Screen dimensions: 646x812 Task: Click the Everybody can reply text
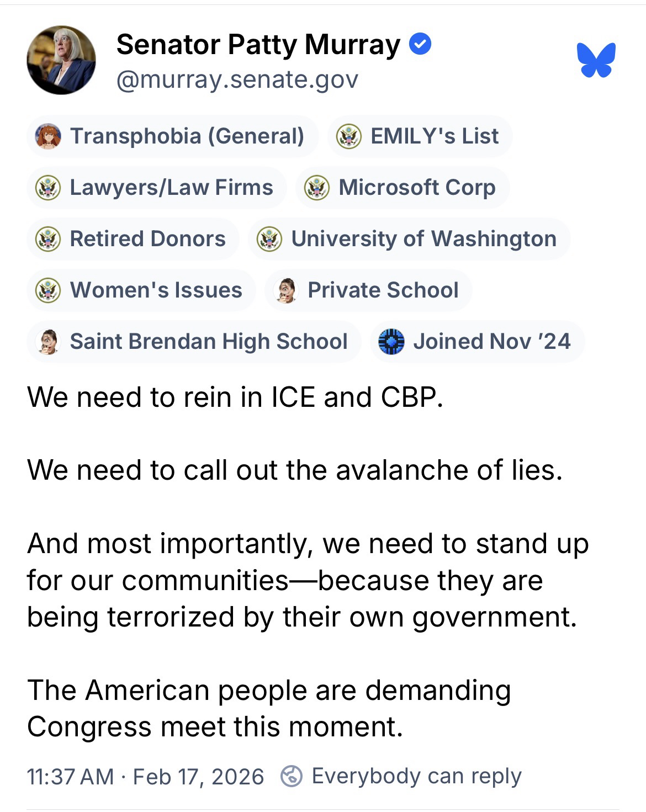[416, 776]
